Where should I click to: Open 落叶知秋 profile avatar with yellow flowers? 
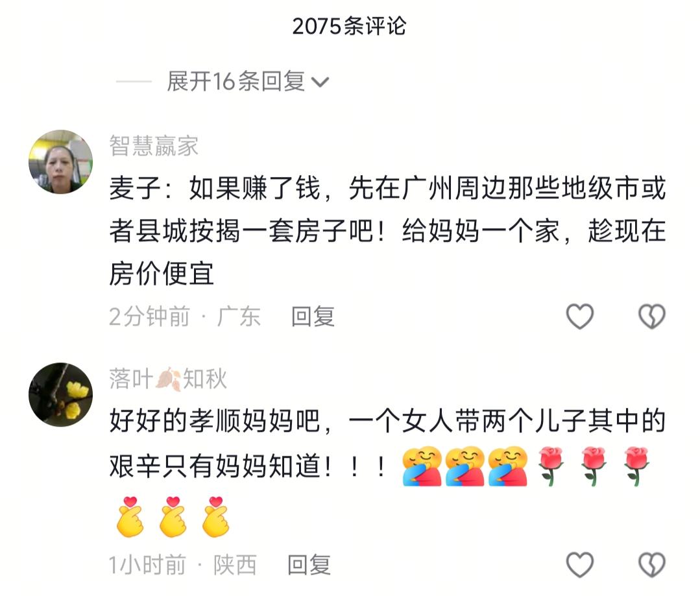click(x=61, y=395)
